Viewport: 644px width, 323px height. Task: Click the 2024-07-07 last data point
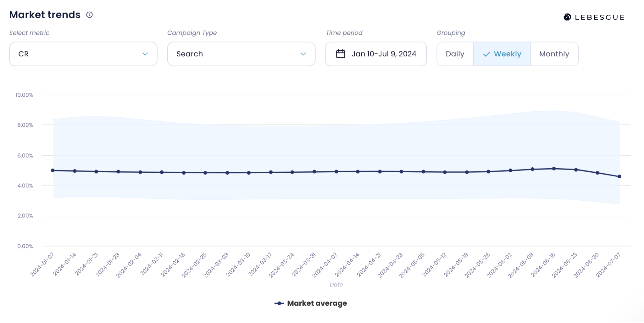619,176
